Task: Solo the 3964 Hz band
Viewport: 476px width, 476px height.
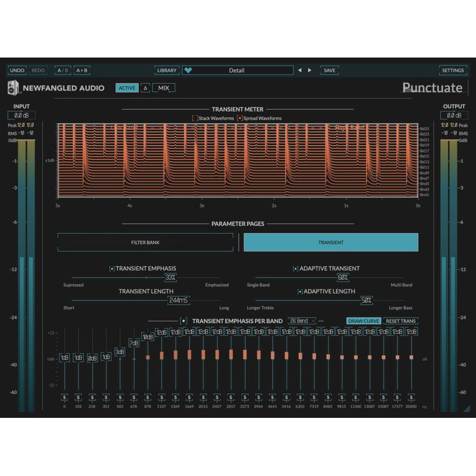Action: [x=259, y=398]
